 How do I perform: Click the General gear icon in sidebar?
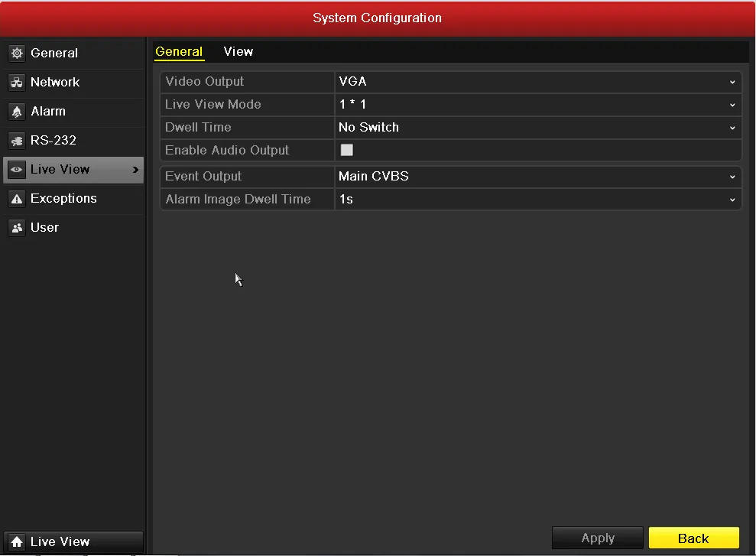(x=17, y=54)
